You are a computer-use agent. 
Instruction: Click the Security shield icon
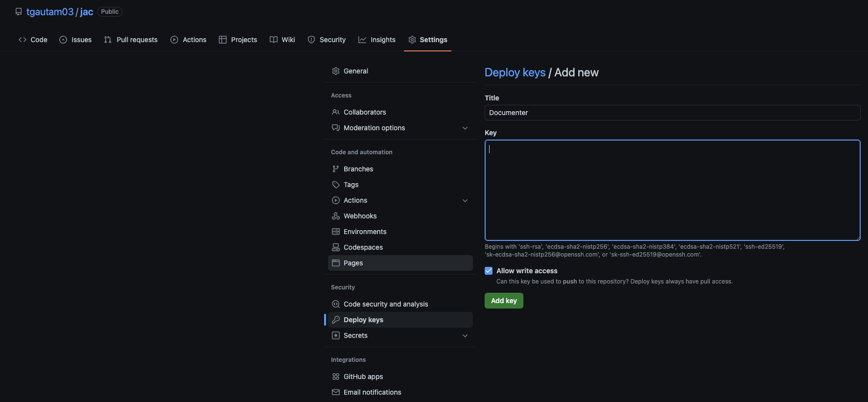[311, 40]
